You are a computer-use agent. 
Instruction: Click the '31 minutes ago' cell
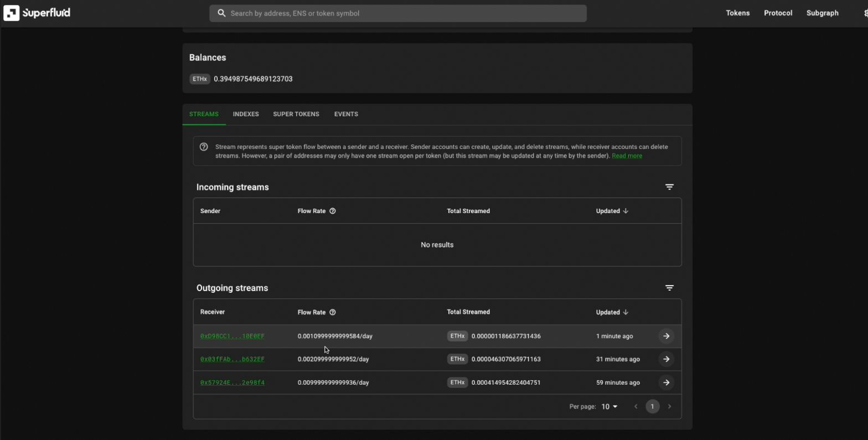tap(618, 359)
